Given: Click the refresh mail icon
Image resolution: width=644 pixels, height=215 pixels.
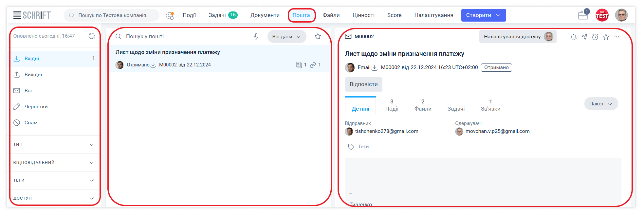Looking at the screenshot, I should pos(92,36).
